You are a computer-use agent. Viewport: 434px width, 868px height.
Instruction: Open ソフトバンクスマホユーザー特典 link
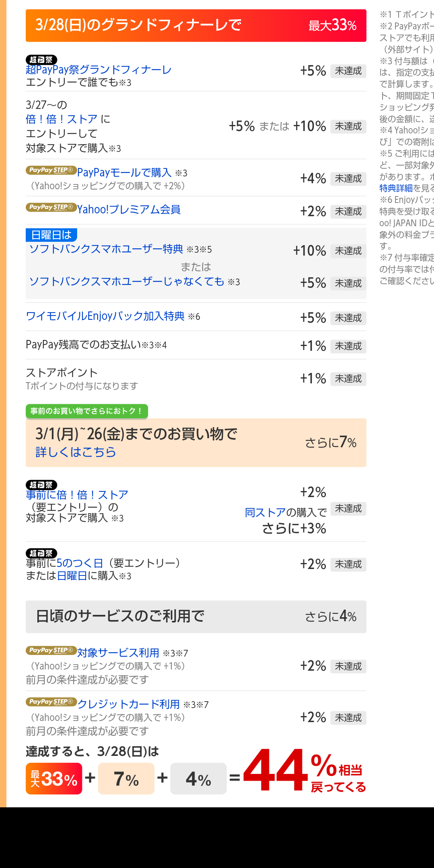(x=106, y=249)
